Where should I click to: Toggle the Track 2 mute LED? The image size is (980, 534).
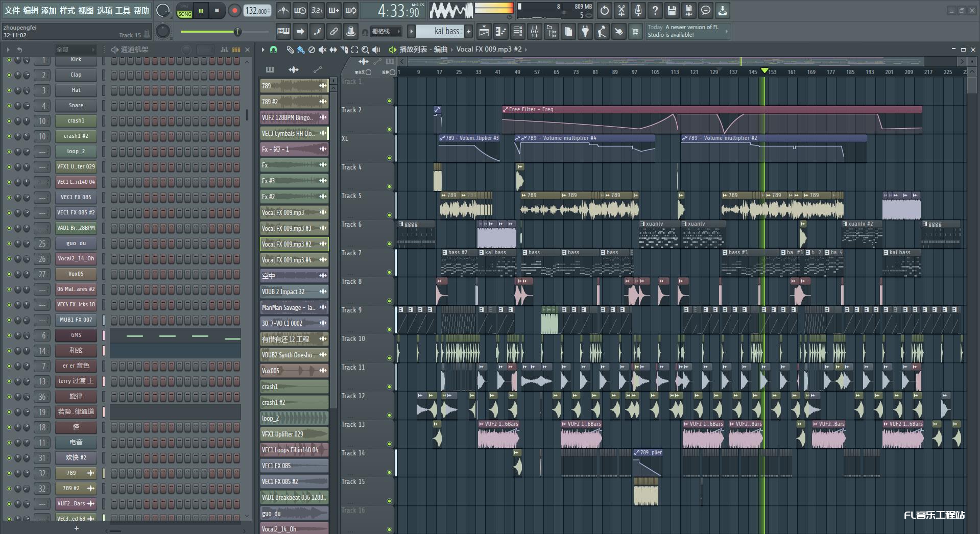point(389,130)
